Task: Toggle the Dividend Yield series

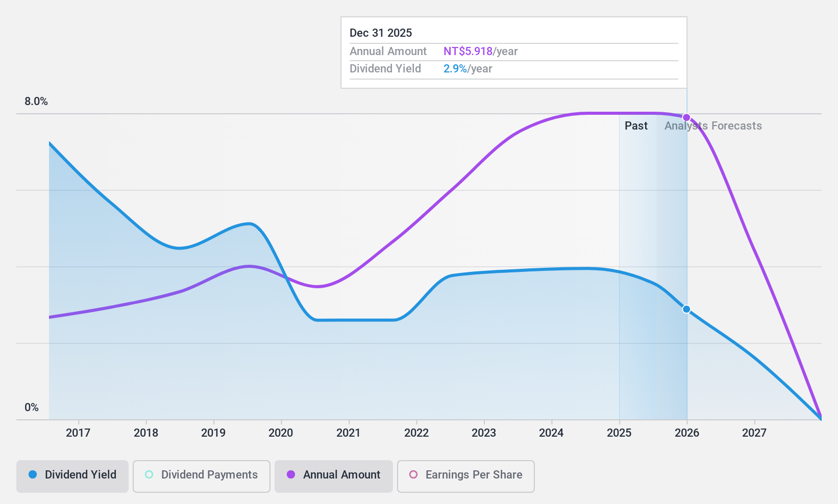Action: click(x=72, y=476)
